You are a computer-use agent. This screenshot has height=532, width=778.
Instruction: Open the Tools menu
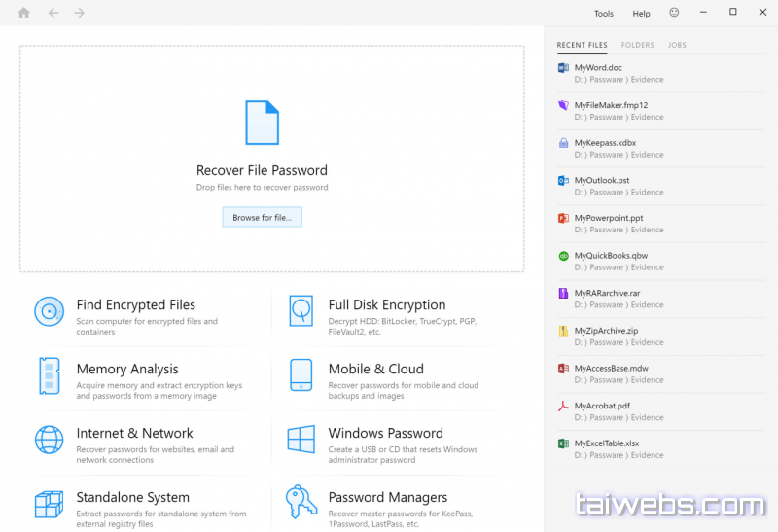point(604,14)
